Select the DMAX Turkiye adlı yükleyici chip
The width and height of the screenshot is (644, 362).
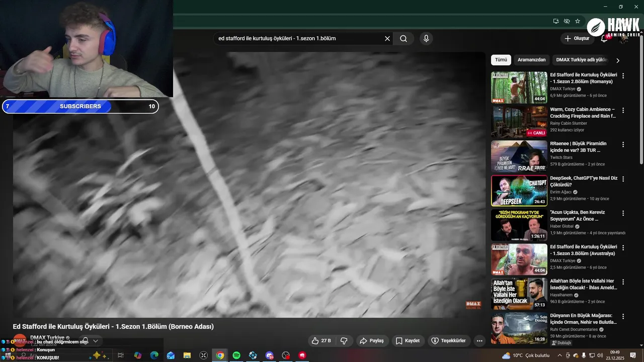[x=582, y=60]
